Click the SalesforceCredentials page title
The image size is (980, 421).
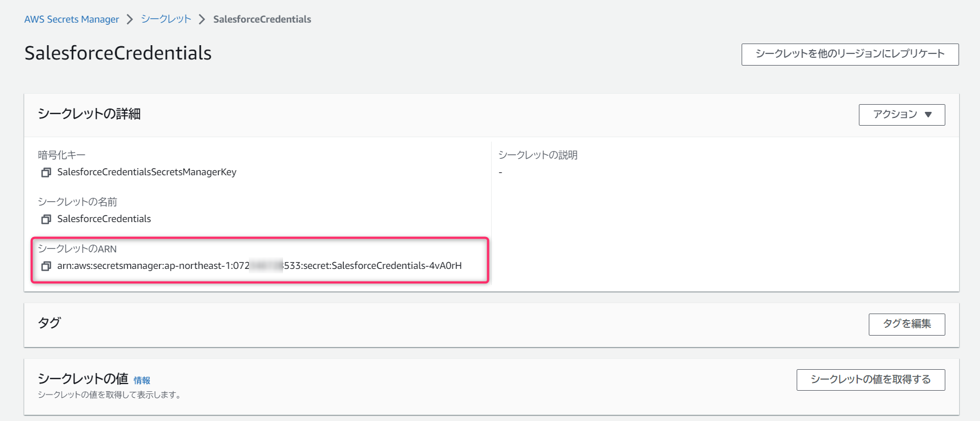pos(118,53)
